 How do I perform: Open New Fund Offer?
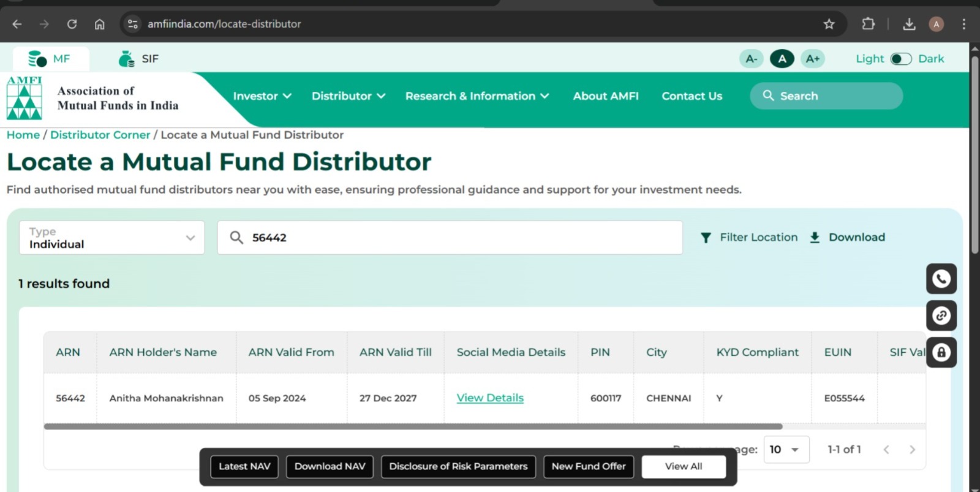point(589,466)
